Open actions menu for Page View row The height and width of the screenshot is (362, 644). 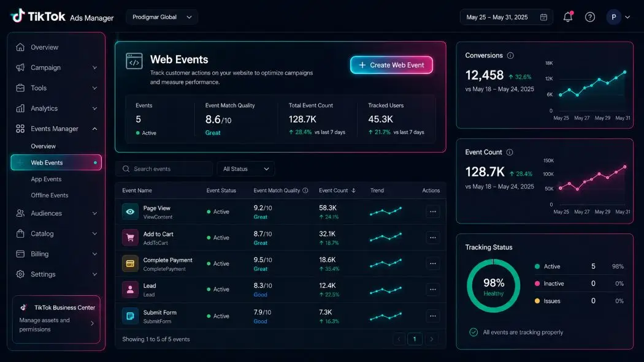tap(433, 212)
